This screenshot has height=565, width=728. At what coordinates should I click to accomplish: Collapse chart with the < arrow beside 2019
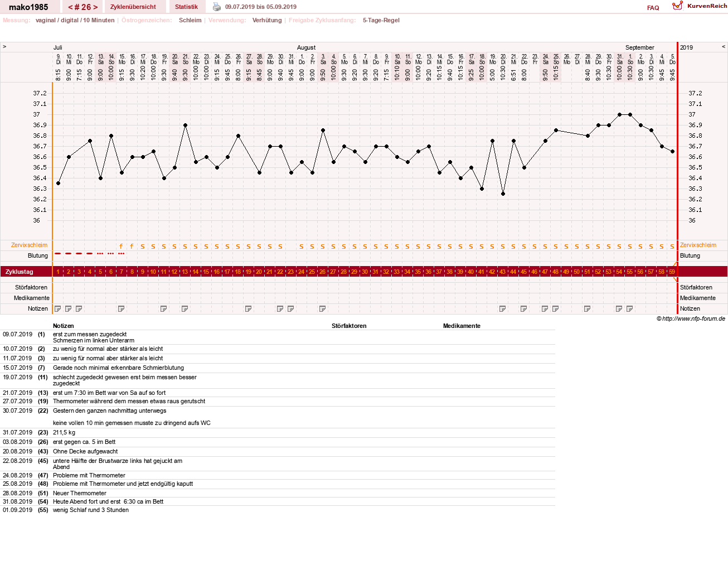(724, 47)
